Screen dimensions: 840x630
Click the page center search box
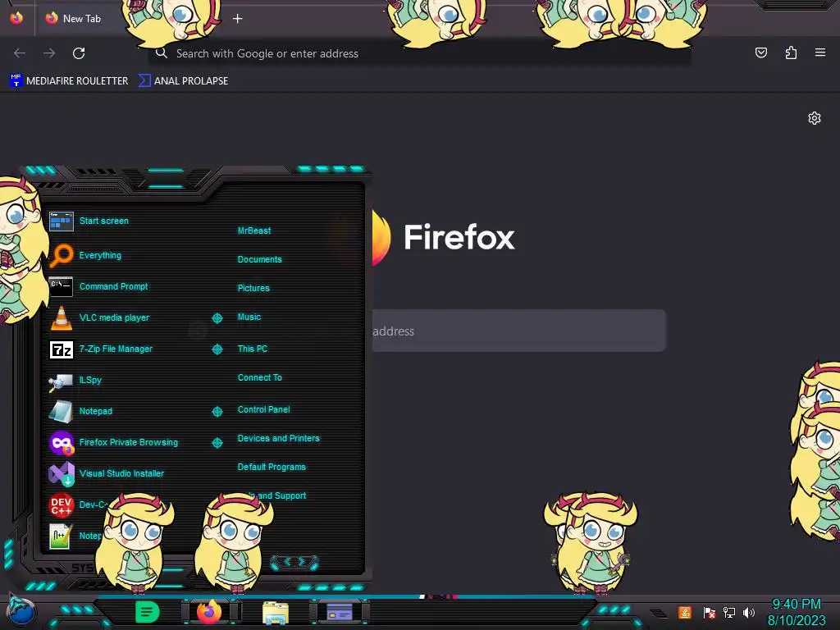pyautogui.click(x=518, y=331)
